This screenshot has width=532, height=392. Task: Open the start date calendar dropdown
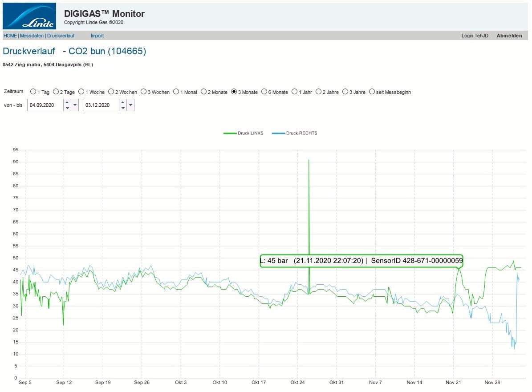[75, 105]
